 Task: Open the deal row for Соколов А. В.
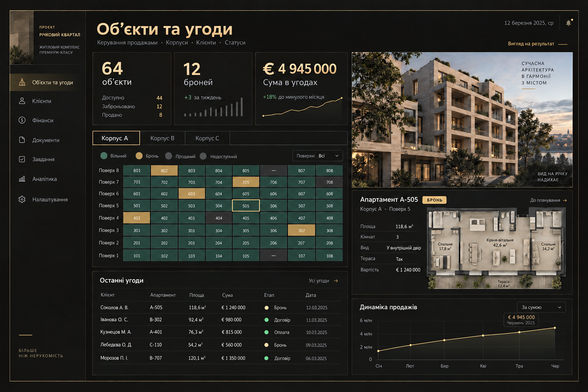tap(220, 307)
